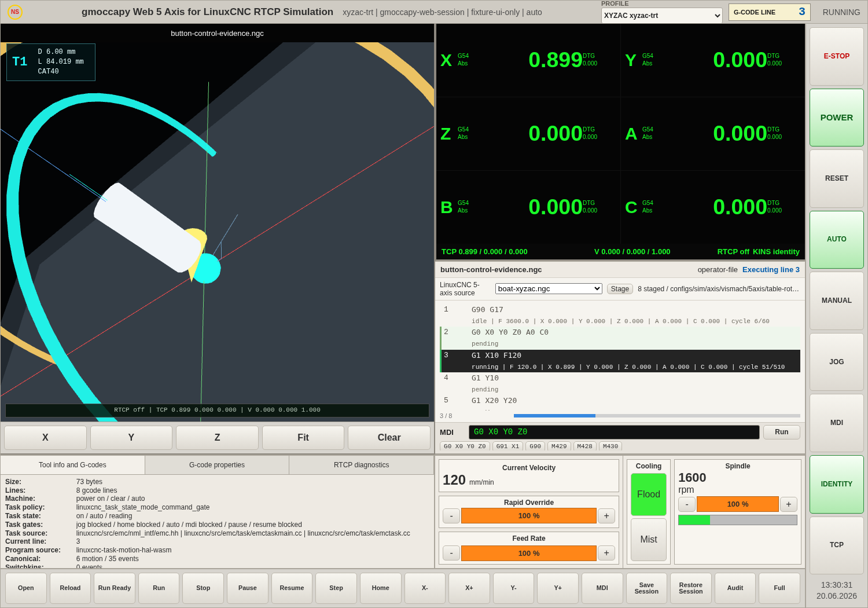This screenshot has width=868, height=608.
Task: Toggle machine POWER
Action: (x=837, y=118)
